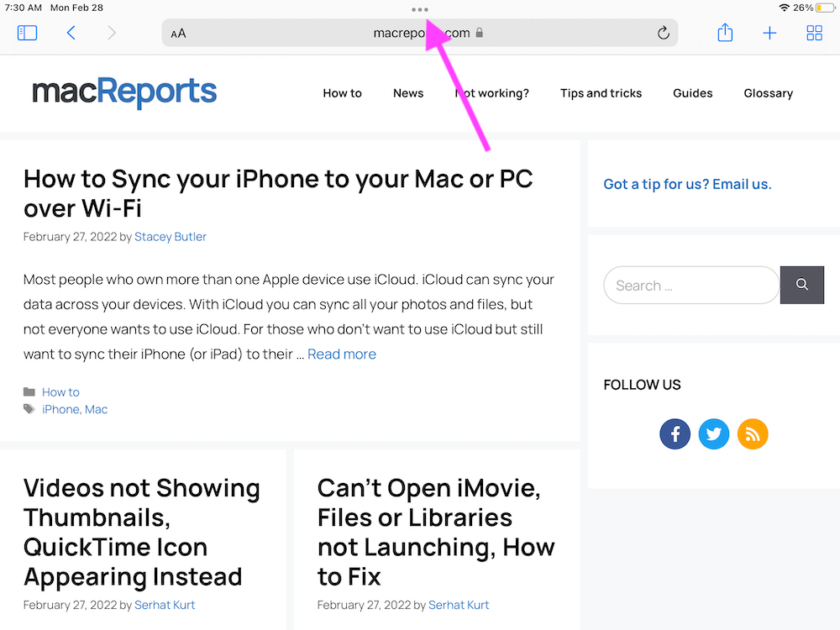This screenshot has height=630, width=840.
Task: Open the Not working? menu
Action: (x=491, y=93)
